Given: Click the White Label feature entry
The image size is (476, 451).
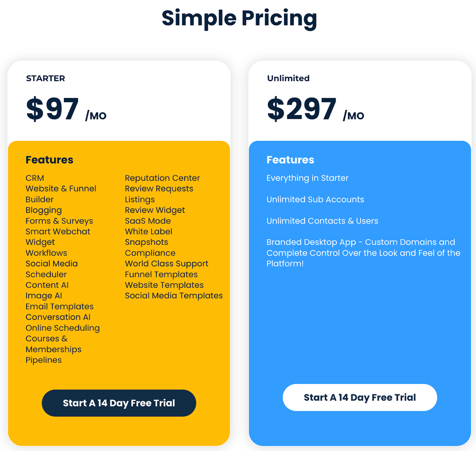Looking at the screenshot, I should 149,231.
